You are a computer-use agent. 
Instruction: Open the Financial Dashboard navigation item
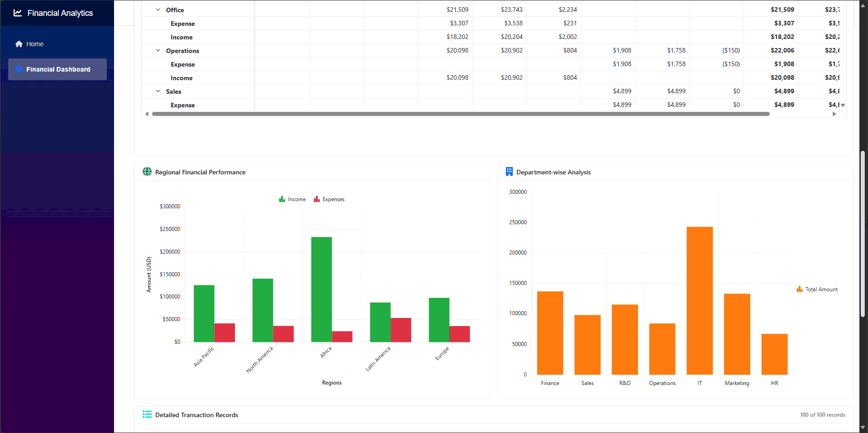(57, 69)
